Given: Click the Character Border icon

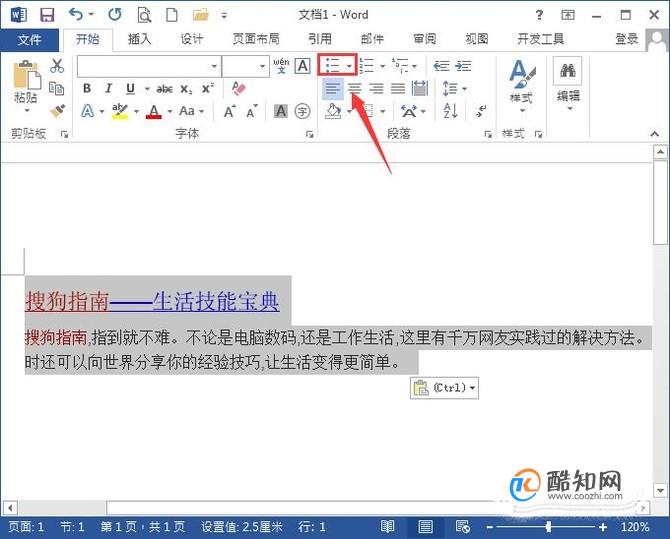Looking at the screenshot, I should [303, 66].
